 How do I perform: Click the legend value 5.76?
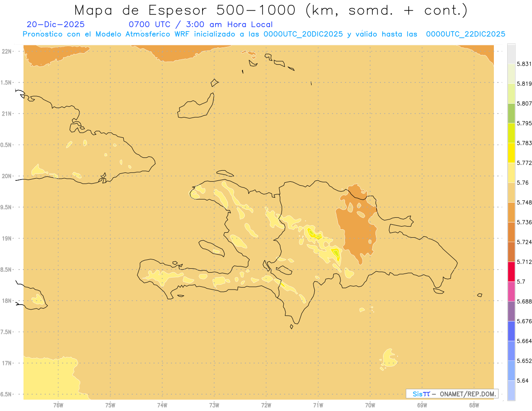click(x=522, y=183)
